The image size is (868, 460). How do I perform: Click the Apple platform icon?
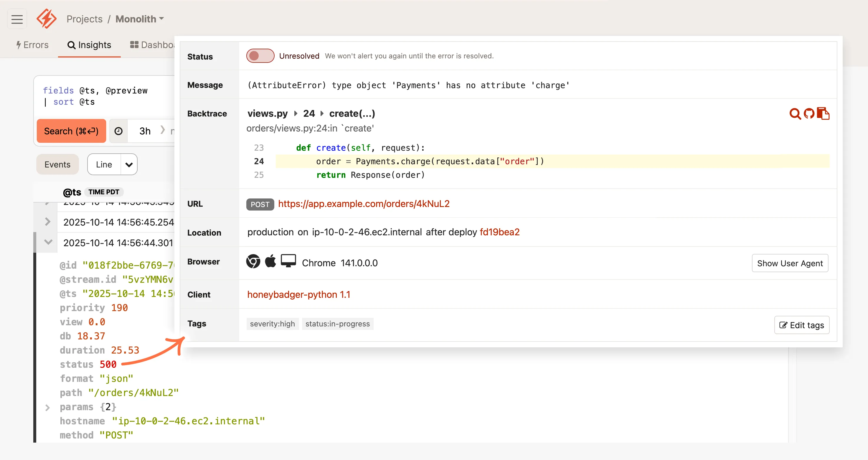(270, 261)
